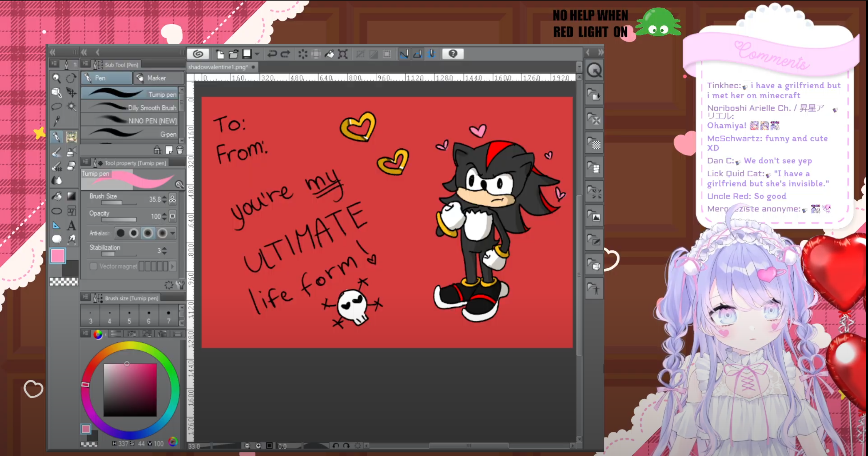
Task: Open help with the question mark button
Action: click(453, 54)
